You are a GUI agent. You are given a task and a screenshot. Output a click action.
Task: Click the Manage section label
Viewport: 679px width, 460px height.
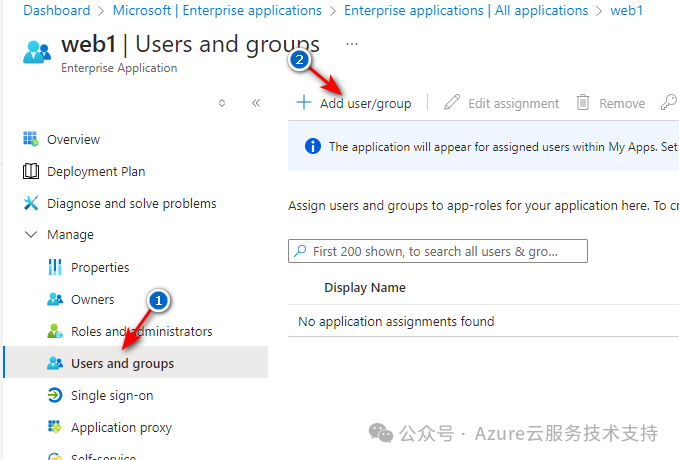pos(70,235)
